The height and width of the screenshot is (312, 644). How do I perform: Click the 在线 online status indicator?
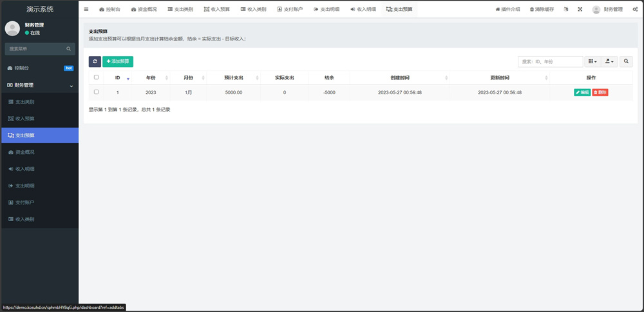pos(32,32)
